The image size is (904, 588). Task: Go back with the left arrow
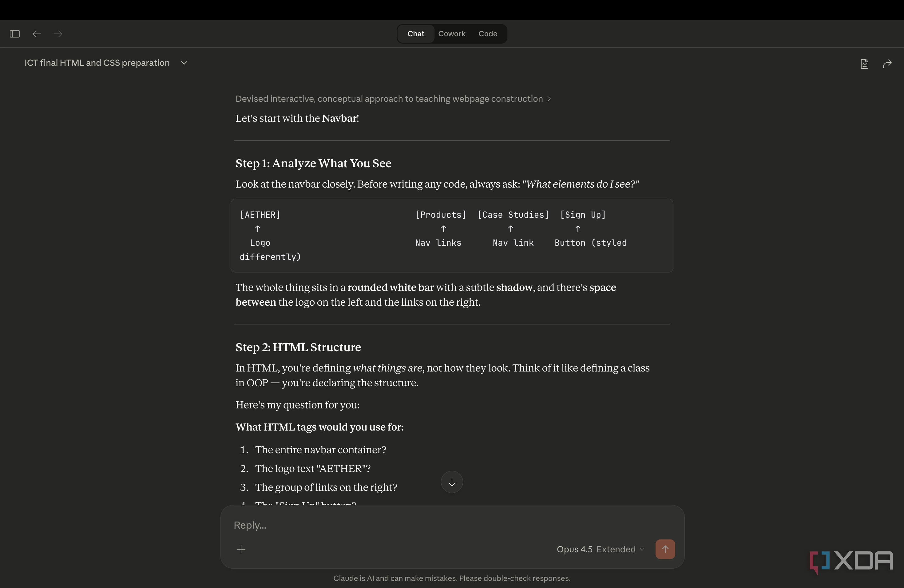click(x=37, y=34)
